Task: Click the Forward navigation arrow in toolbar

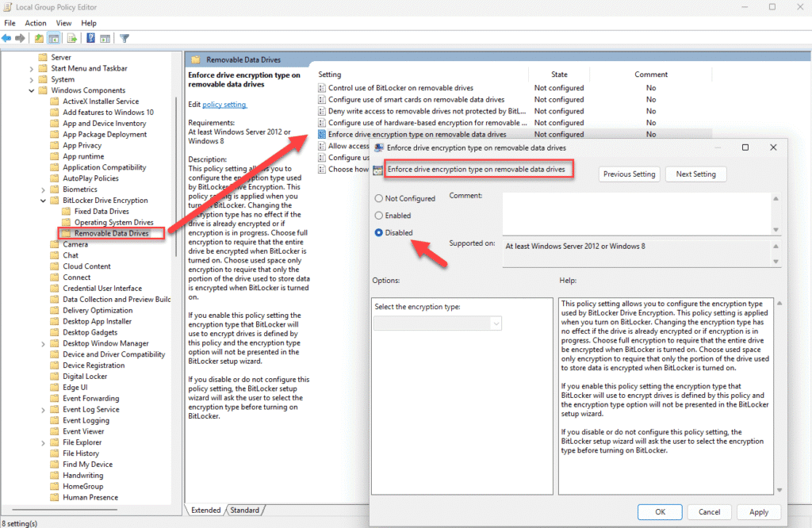Action: (x=20, y=38)
